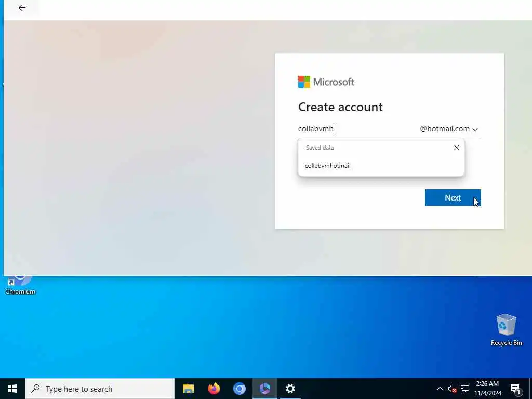Show hidden system tray icons
This screenshot has height=399, width=532.
click(440, 389)
